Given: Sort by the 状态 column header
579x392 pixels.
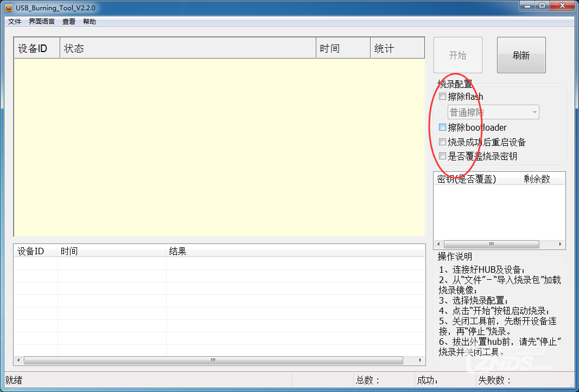Looking at the screenshot, I should pyautogui.click(x=187, y=48).
